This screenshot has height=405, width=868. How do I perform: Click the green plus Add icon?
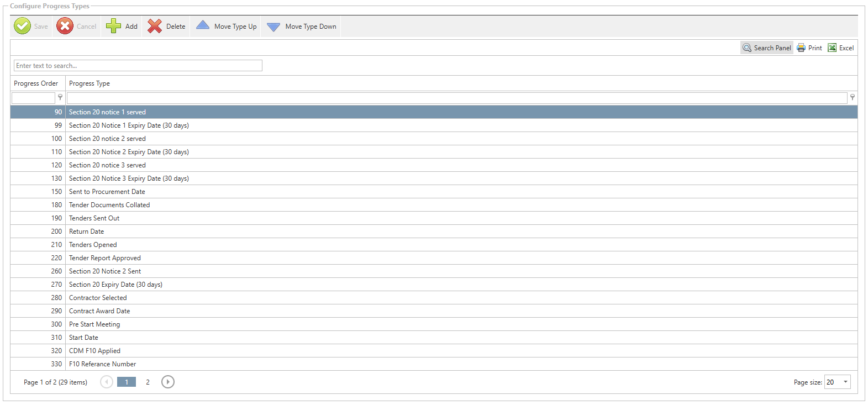coord(113,26)
